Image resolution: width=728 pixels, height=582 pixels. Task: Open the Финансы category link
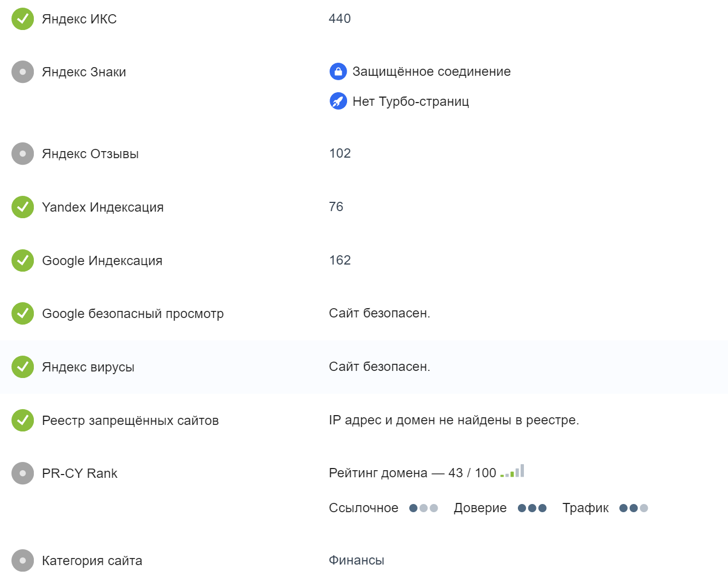356,561
